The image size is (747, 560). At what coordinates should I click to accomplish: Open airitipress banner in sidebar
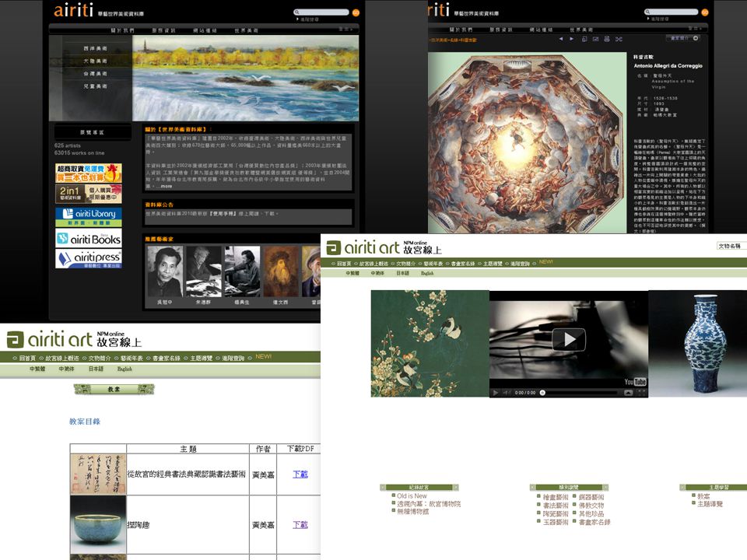(x=89, y=259)
